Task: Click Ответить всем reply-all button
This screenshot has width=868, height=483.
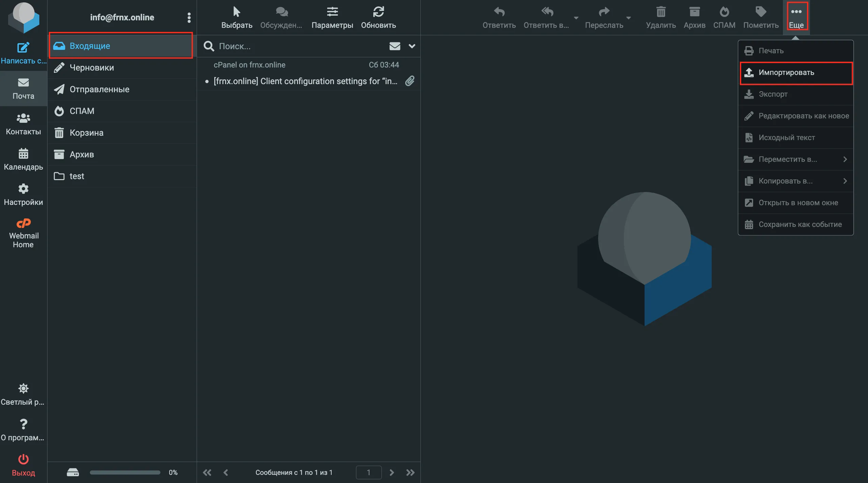Action: pos(546,17)
